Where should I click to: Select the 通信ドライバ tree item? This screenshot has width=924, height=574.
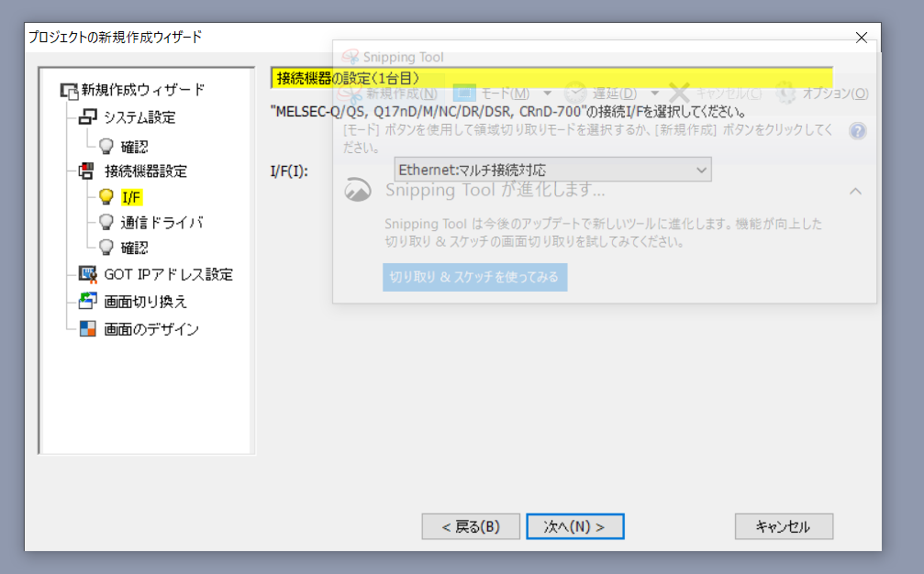[161, 223]
